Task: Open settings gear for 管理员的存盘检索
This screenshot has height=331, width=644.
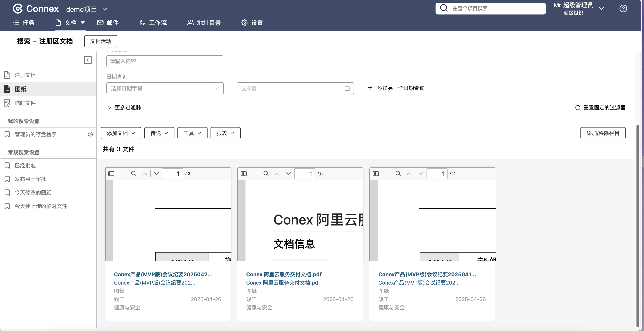Action: [x=90, y=134]
